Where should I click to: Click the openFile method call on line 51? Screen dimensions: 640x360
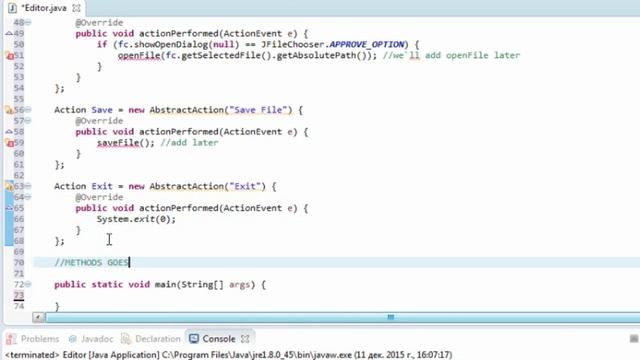[x=139, y=56]
